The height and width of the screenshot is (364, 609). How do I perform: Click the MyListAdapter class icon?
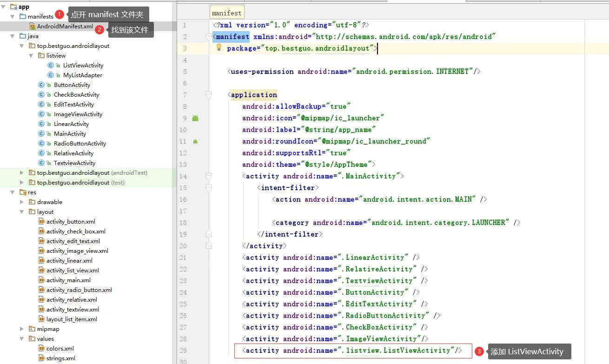pyautogui.click(x=51, y=75)
